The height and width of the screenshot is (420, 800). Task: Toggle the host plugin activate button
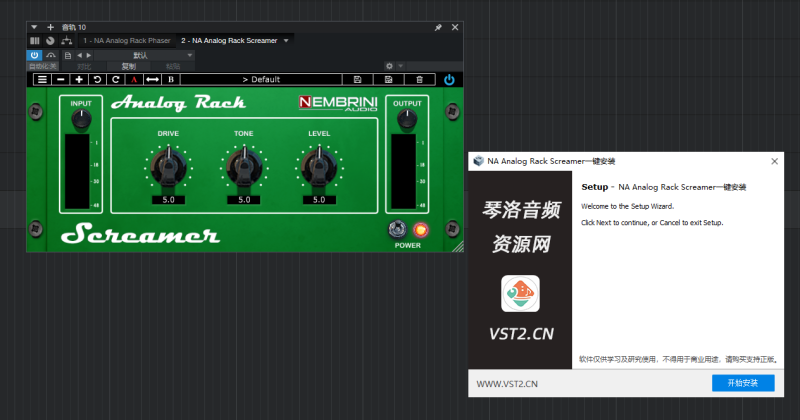point(34,55)
